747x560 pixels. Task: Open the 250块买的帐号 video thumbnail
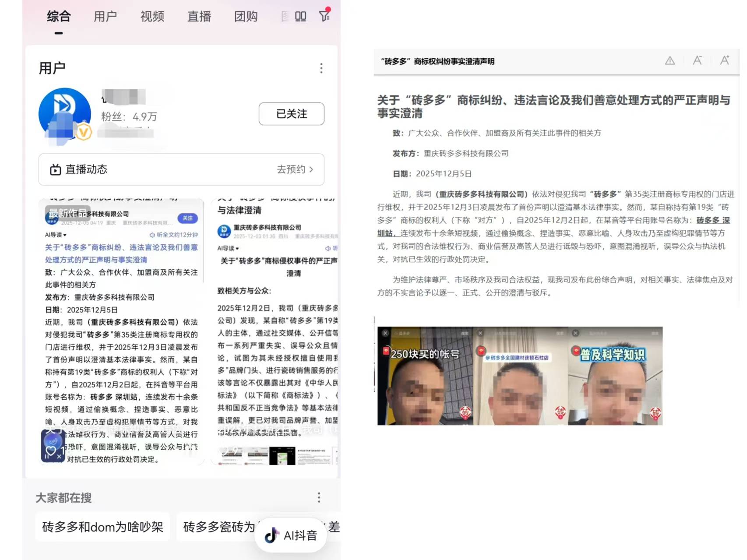(425, 376)
